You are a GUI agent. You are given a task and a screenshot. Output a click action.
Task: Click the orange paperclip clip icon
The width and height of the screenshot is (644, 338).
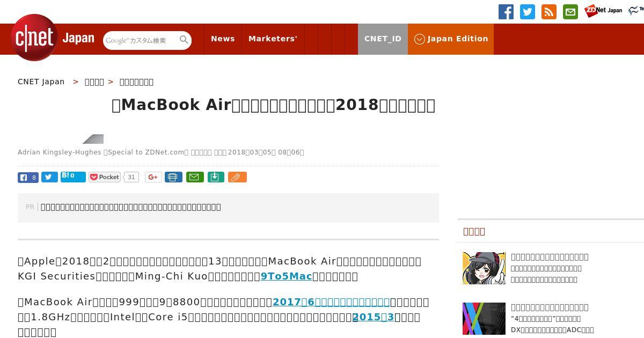(237, 177)
